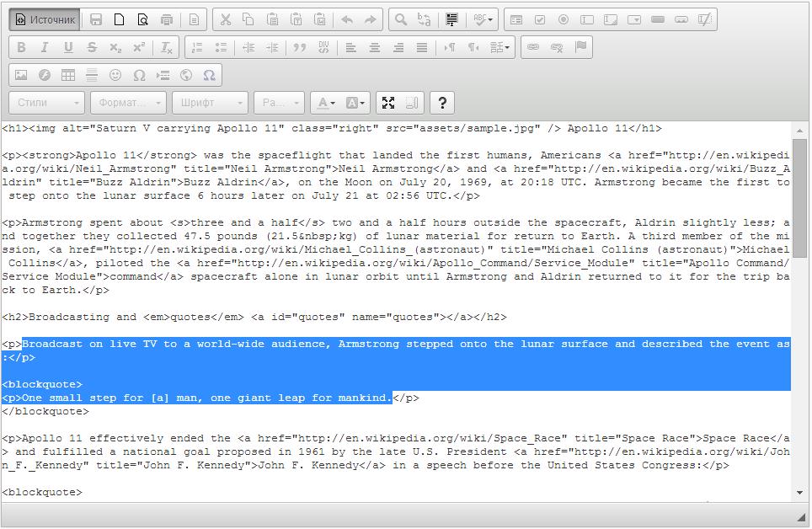Toggle the numbered list
The image size is (812, 529).
tap(197, 47)
